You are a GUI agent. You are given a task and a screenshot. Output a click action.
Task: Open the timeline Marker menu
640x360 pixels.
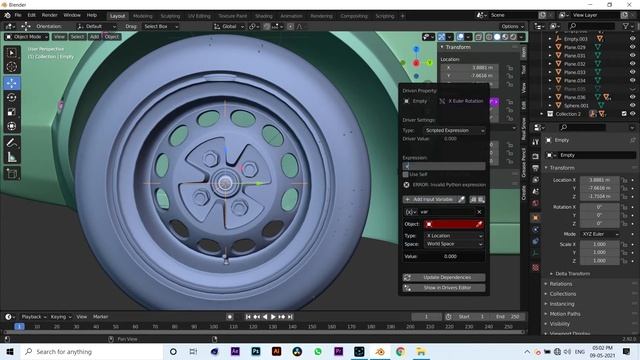[x=100, y=317]
